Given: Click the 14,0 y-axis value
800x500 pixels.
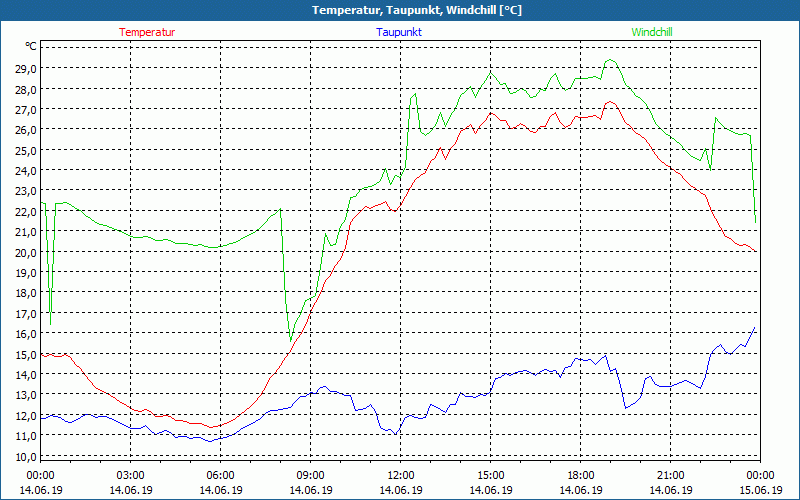Looking at the screenshot, I should pos(26,375).
